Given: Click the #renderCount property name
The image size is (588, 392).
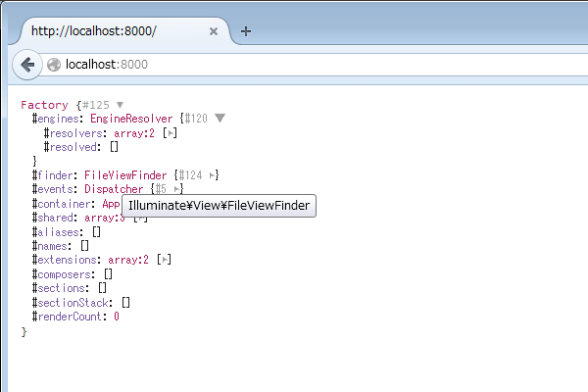Looking at the screenshot, I should pos(67,317).
